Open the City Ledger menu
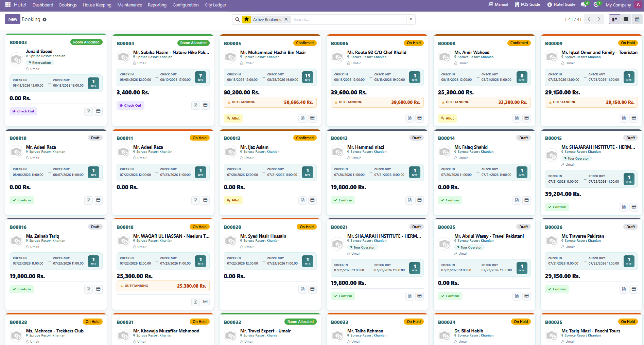 click(x=215, y=5)
